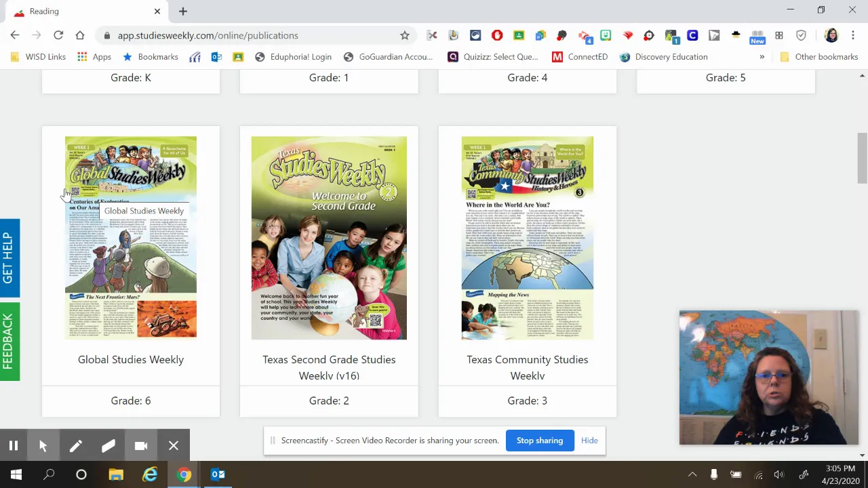The height and width of the screenshot is (488, 868).
Task: Click Stop sharing button
Action: (540, 441)
